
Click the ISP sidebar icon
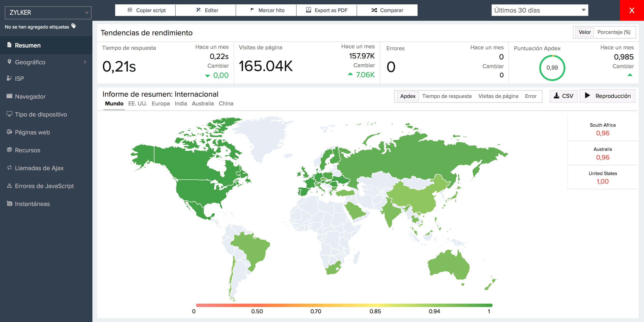coord(9,78)
